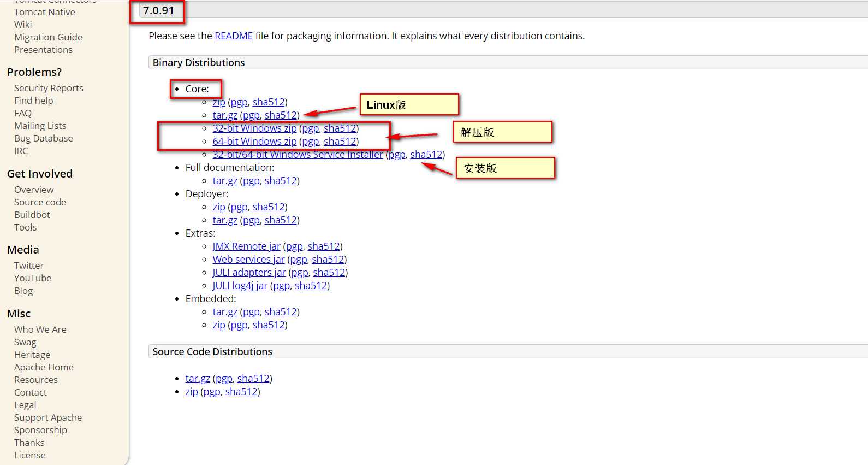Screen dimensions: 868x465
Task: Open the Heritage sidebar link
Action: tap(32, 355)
